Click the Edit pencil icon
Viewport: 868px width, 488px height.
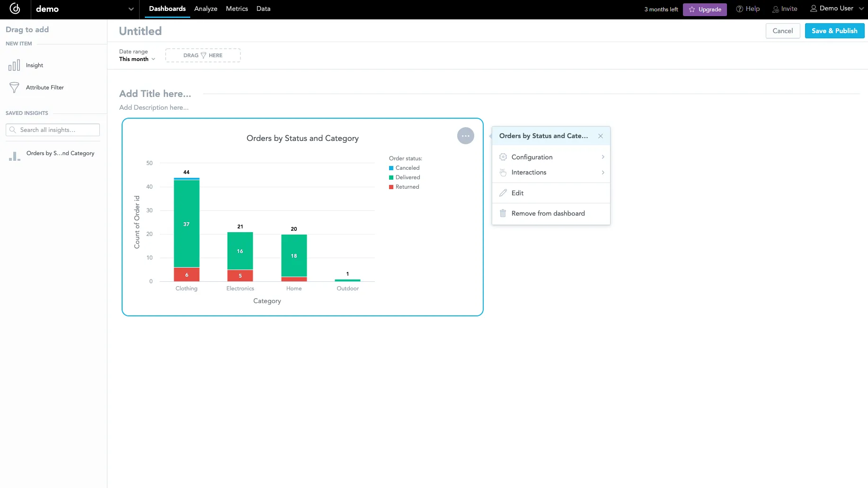pyautogui.click(x=503, y=193)
